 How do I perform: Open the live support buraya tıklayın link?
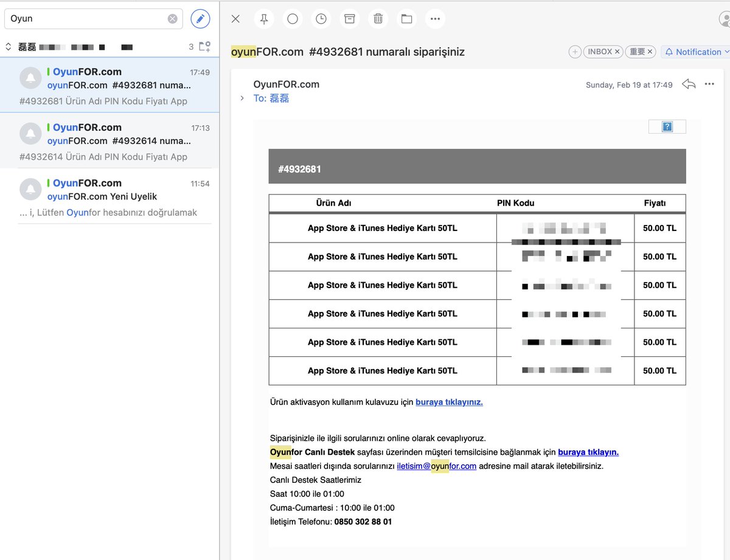(588, 452)
